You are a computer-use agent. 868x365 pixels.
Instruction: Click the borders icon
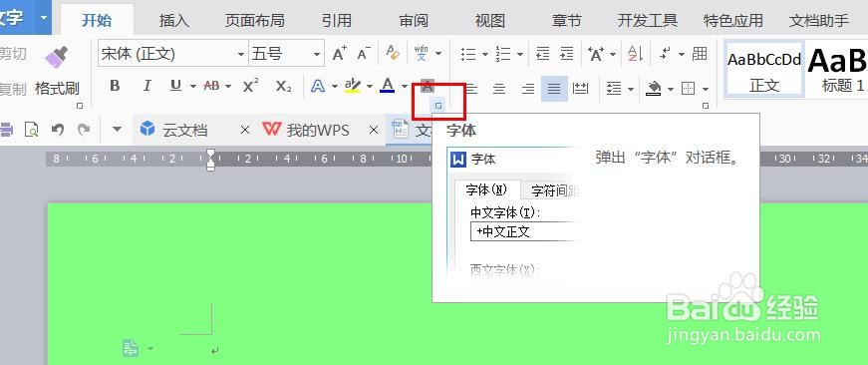coord(688,88)
